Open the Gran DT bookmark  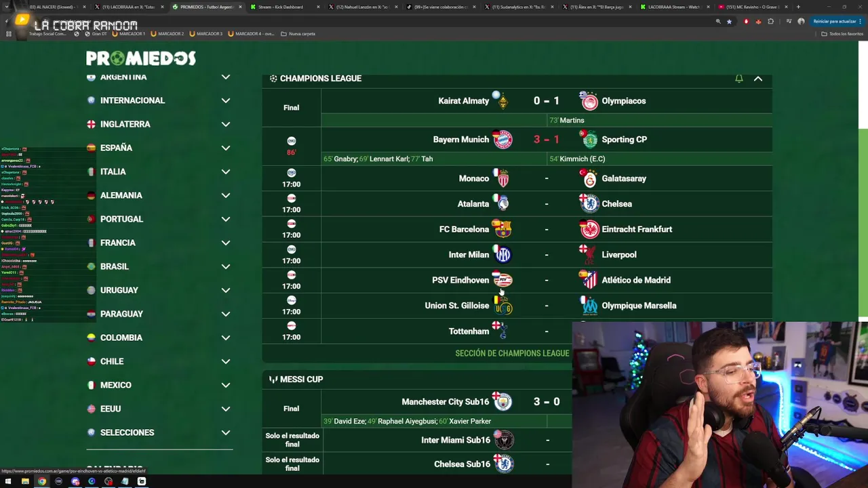pos(95,34)
